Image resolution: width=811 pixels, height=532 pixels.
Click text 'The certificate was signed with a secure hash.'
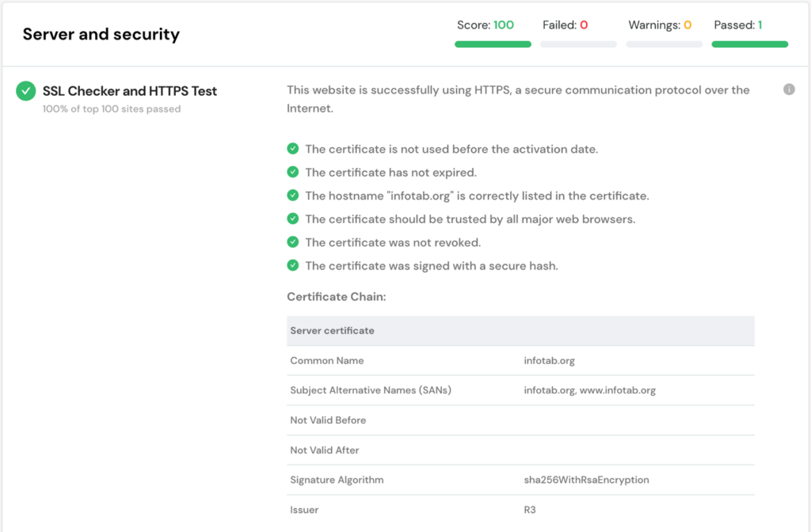(432, 266)
